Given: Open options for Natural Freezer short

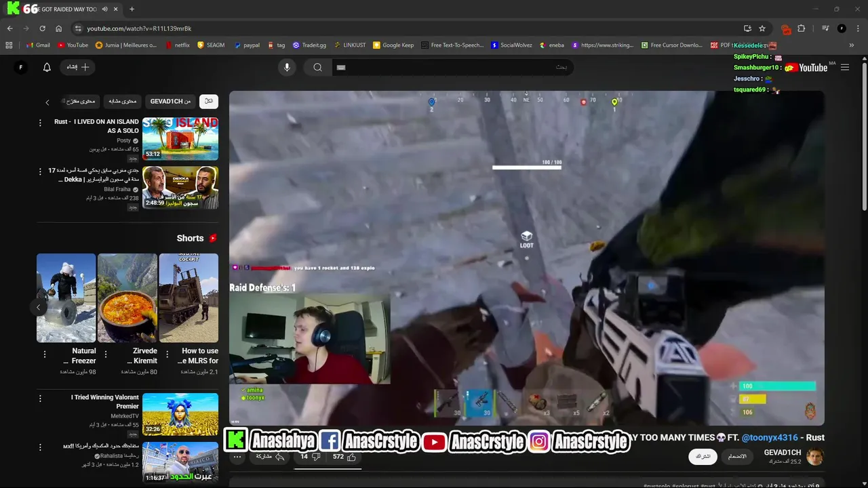Looking at the screenshot, I should 45,354.
